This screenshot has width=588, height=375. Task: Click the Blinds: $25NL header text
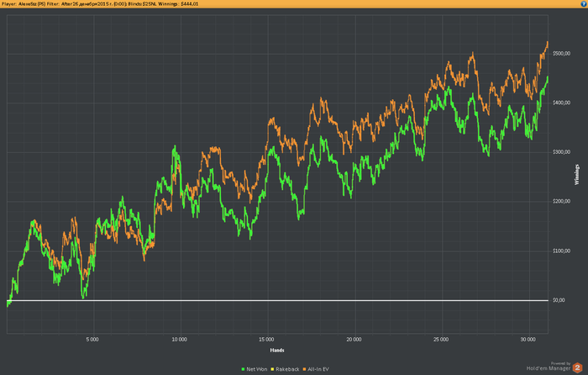(144, 3)
